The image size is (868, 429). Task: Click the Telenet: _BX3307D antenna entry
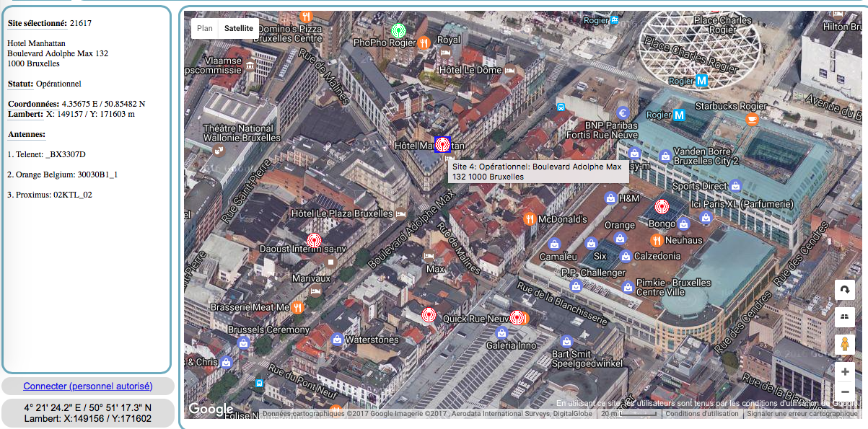(x=46, y=154)
